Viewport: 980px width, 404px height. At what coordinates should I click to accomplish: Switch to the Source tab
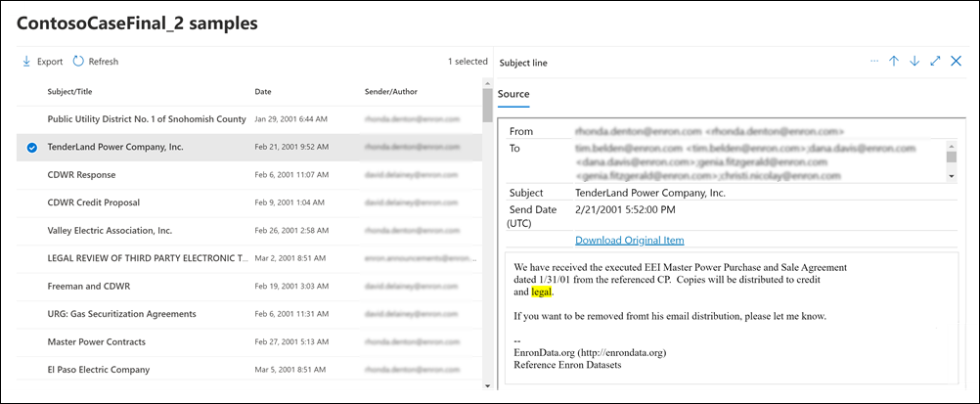point(513,94)
